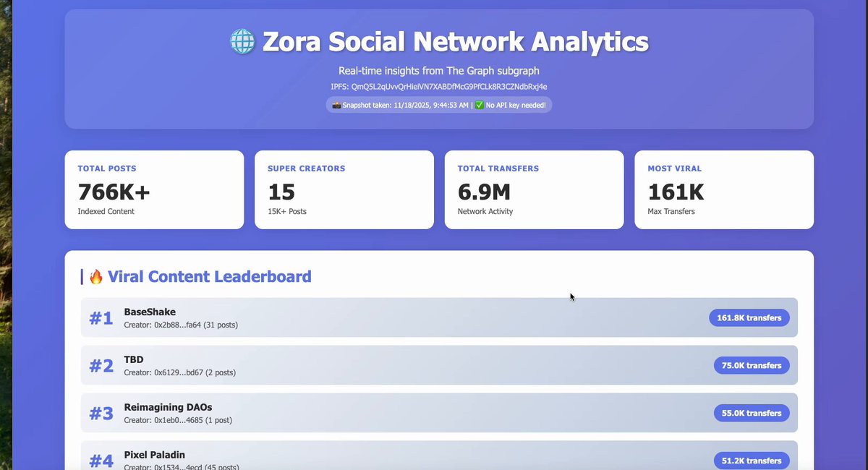
Task: Open the Super Creators 15 card
Action: 344,189
